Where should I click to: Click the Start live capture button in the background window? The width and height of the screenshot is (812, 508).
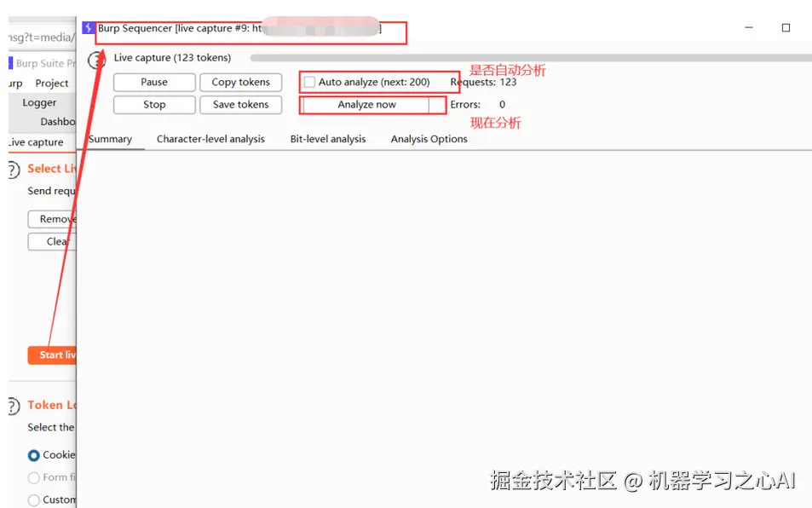click(52, 355)
